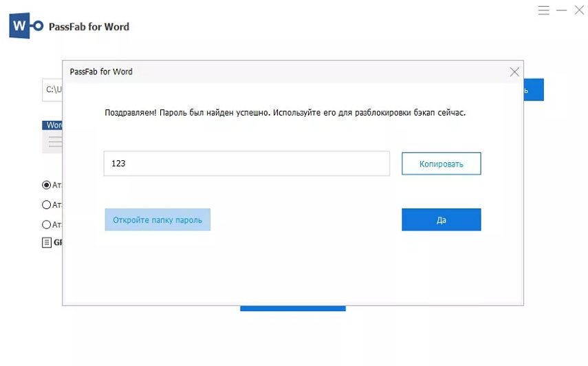The width and height of the screenshot is (588, 366).
Task: Select the third attack mode radio button
Action: [46, 225]
